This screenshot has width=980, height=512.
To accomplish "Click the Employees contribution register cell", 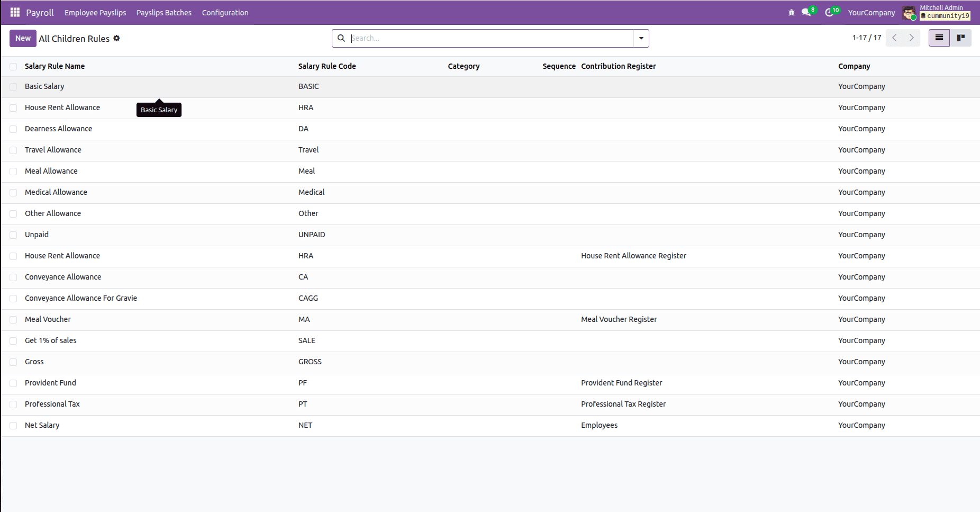I will click(x=600, y=425).
